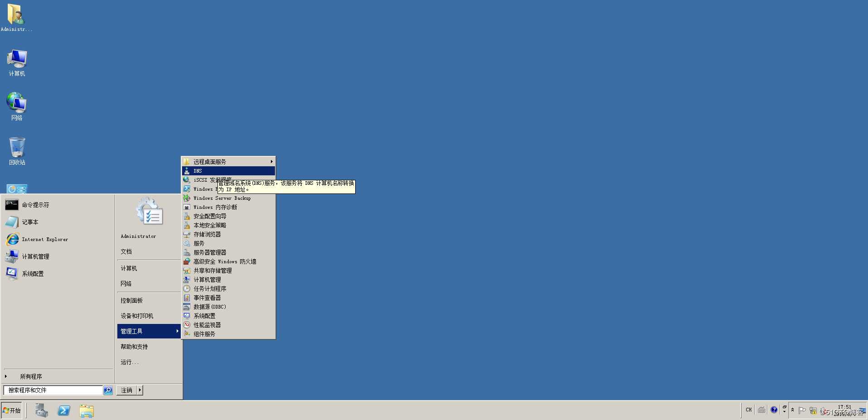This screenshot has width=868, height=420.
Task: Click the 注销 button
Action: 126,390
